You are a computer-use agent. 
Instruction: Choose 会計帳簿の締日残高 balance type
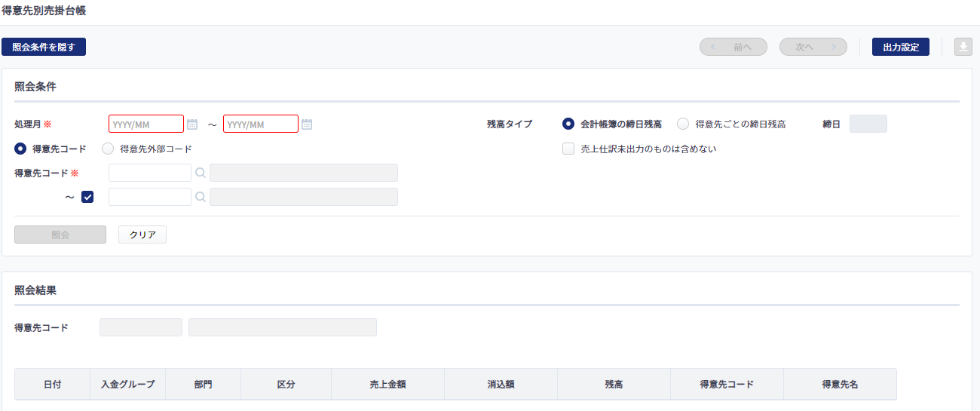(x=568, y=124)
